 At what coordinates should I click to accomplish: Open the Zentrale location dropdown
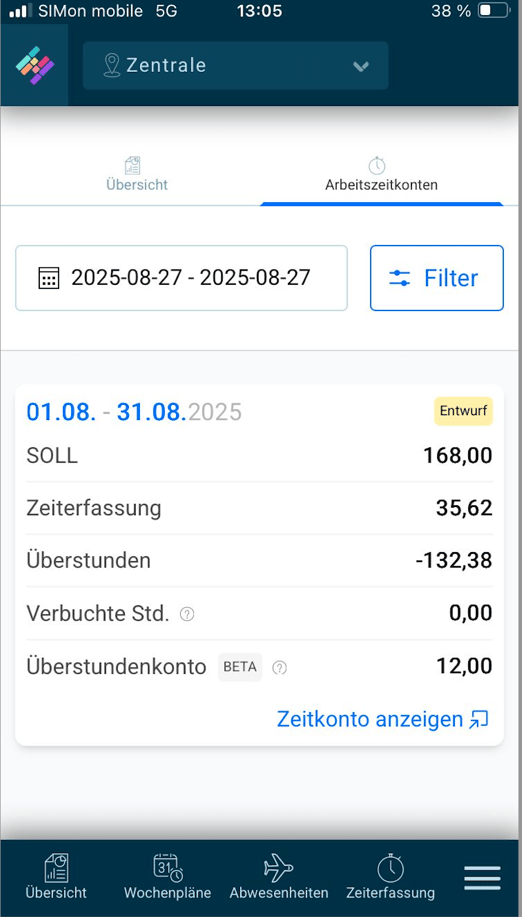pos(236,65)
